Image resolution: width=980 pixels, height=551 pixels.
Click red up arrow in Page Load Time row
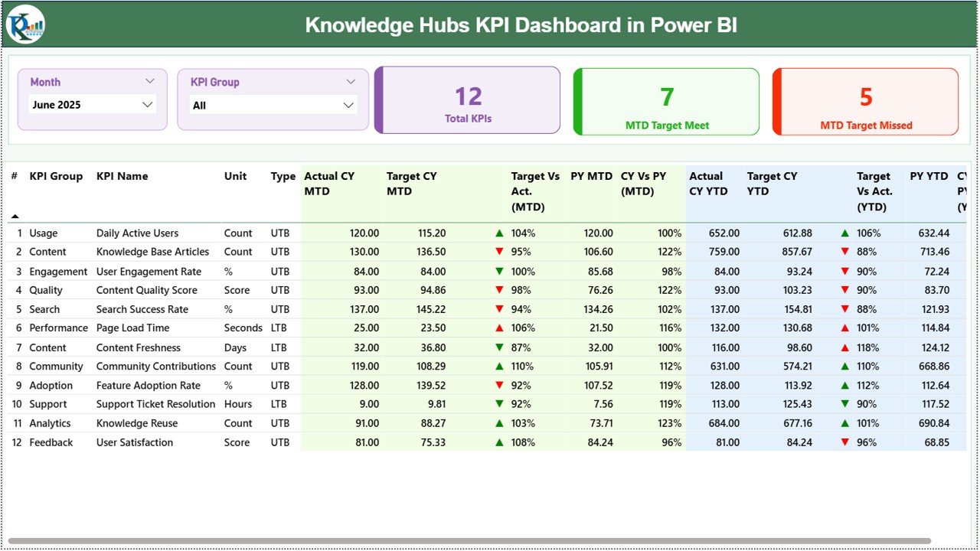[x=499, y=328]
